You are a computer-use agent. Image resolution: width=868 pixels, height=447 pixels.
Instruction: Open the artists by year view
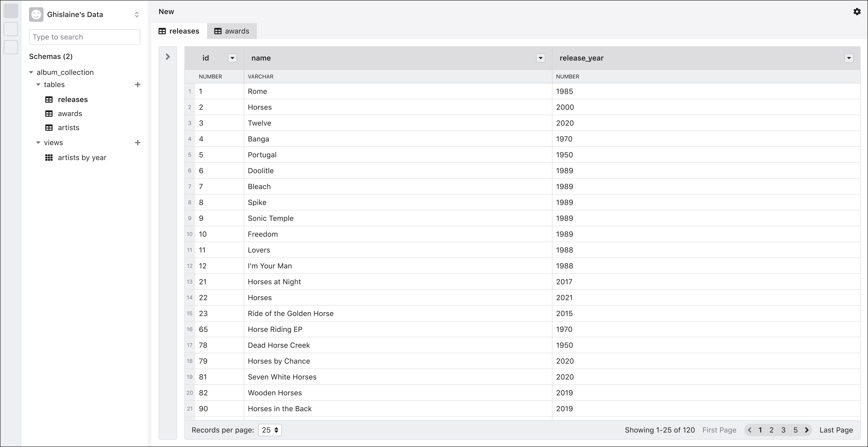pos(82,158)
